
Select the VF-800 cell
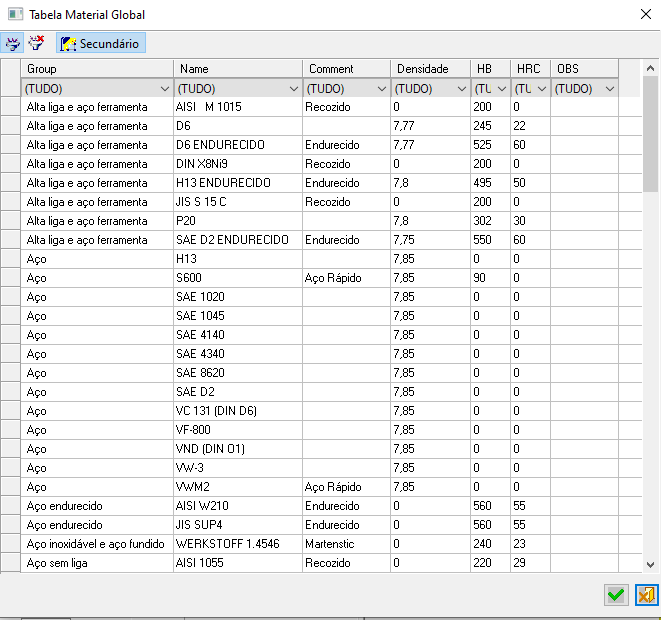tap(238, 430)
